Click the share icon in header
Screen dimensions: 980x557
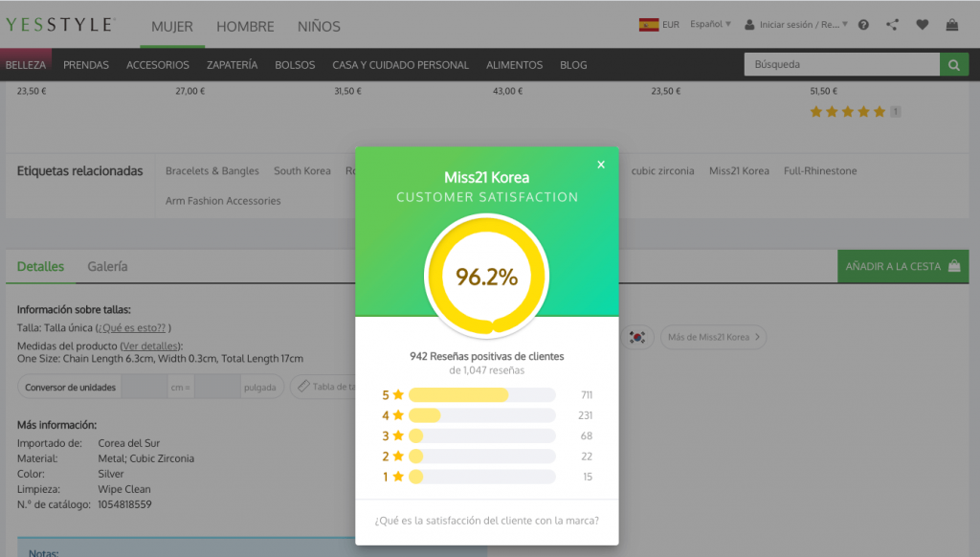(x=892, y=25)
